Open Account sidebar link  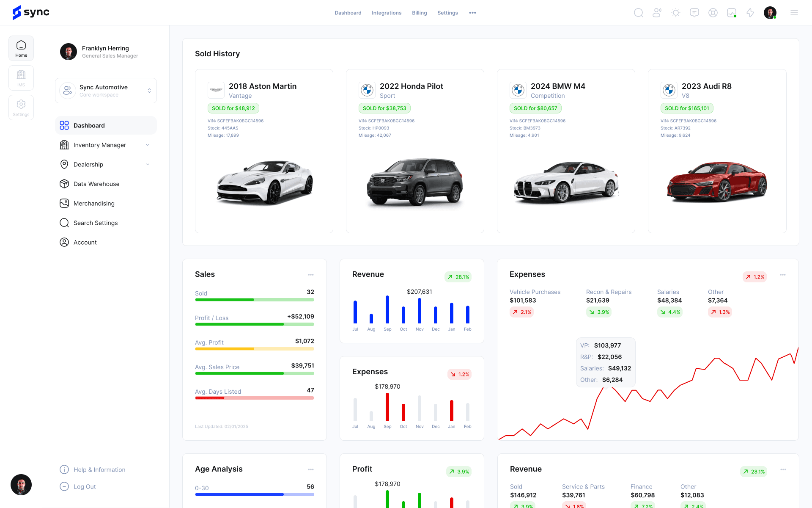pyautogui.click(x=106, y=242)
